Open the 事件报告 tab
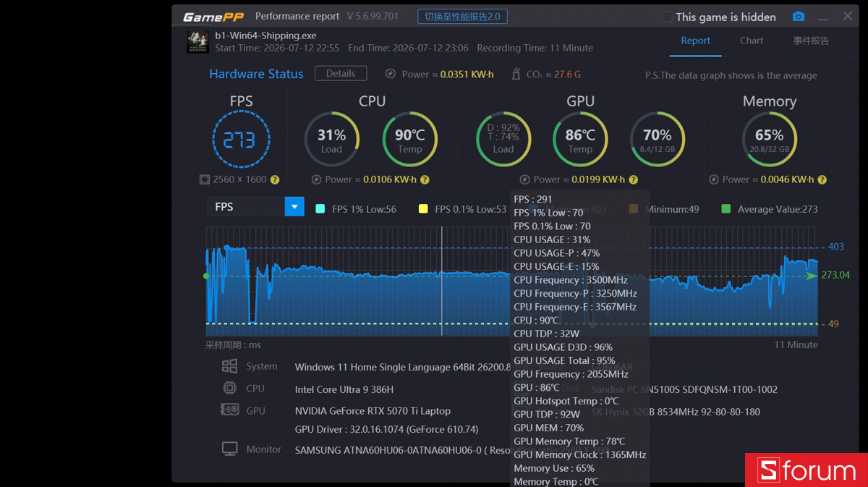 [811, 41]
